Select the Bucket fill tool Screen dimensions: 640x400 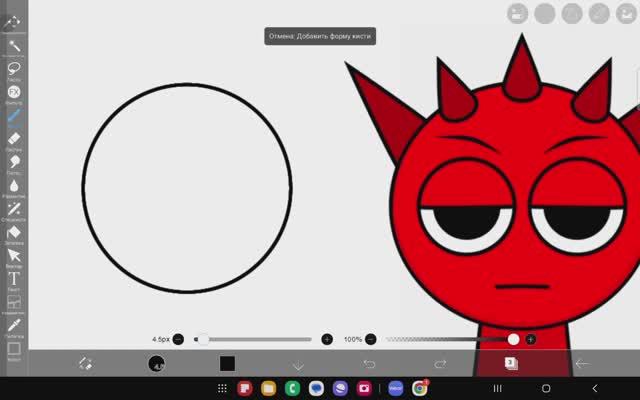(x=14, y=232)
